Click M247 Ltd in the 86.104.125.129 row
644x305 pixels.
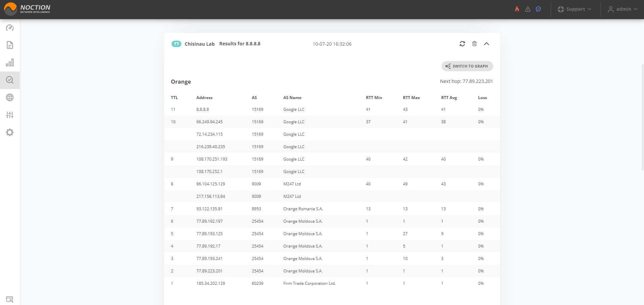point(292,184)
